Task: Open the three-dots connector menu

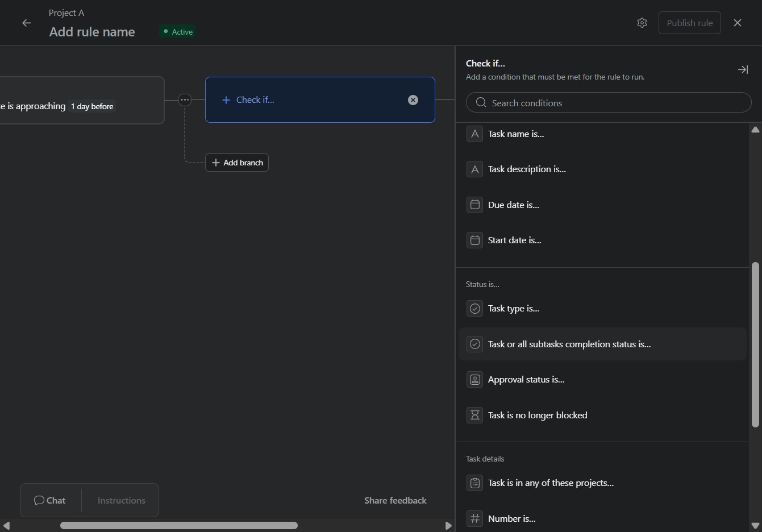Action: 185,100
